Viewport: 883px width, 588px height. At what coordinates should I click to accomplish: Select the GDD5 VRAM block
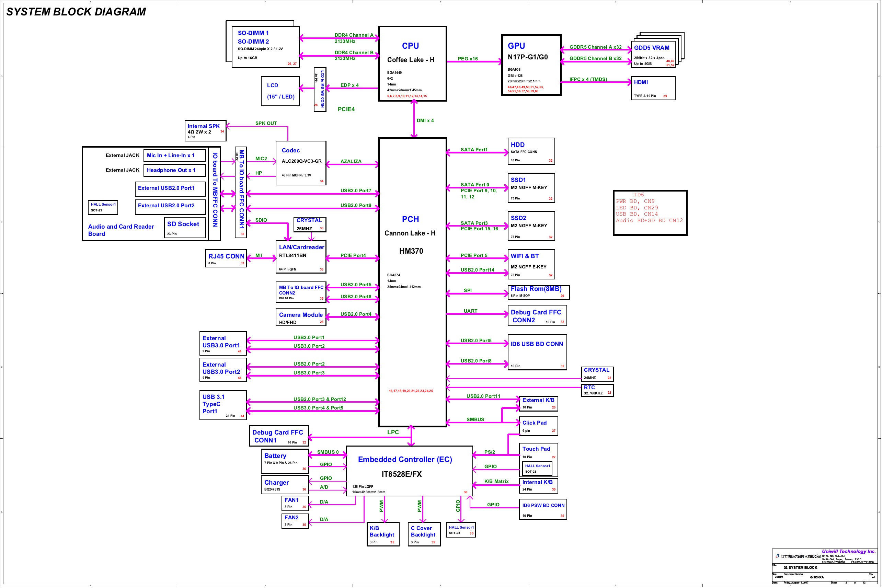[654, 54]
